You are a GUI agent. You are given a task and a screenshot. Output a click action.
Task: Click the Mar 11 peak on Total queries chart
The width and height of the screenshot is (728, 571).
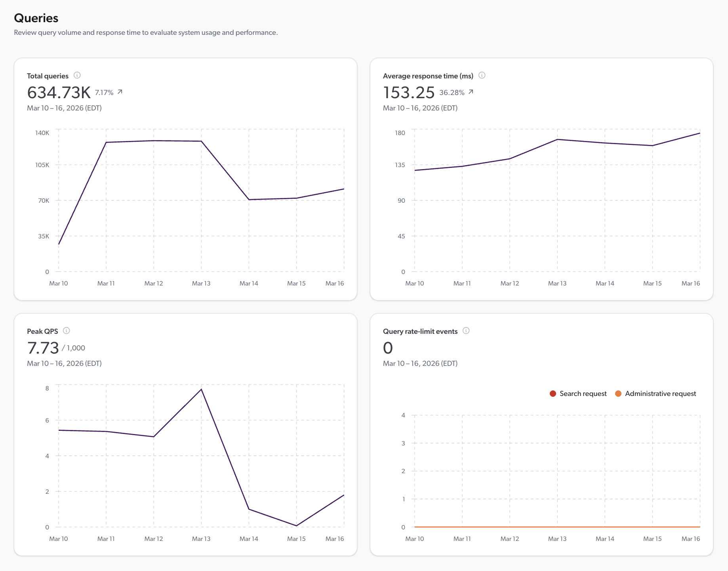point(106,142)
